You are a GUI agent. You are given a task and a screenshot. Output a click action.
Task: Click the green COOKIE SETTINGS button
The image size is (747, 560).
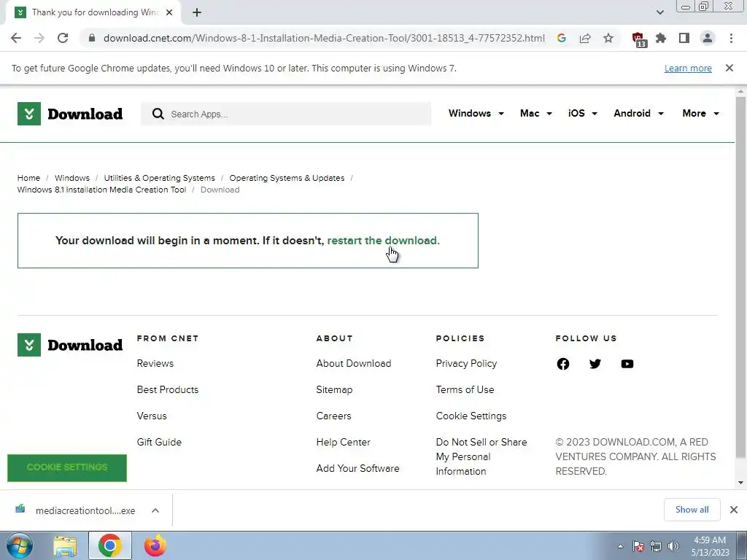[67, 467]
